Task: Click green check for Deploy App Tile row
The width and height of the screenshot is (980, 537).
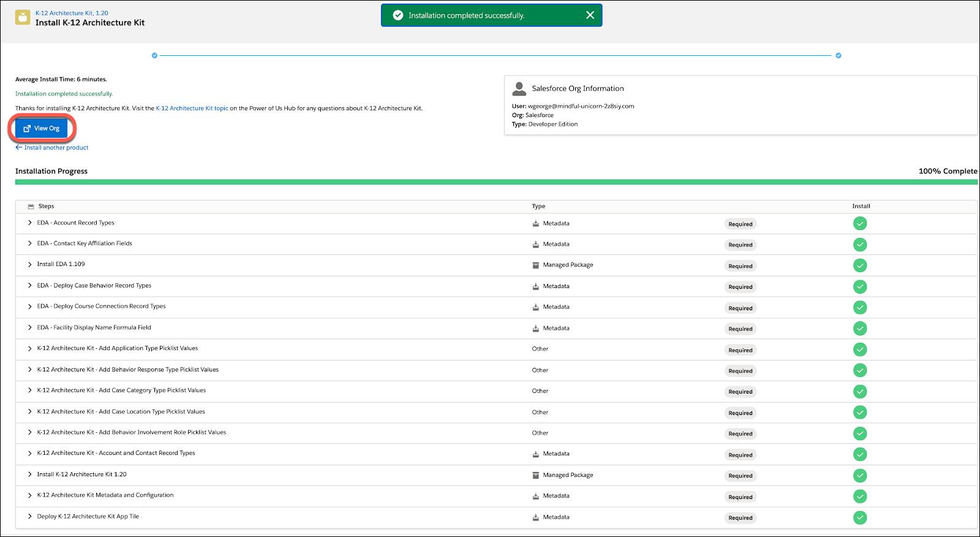Action: (860, 517)
